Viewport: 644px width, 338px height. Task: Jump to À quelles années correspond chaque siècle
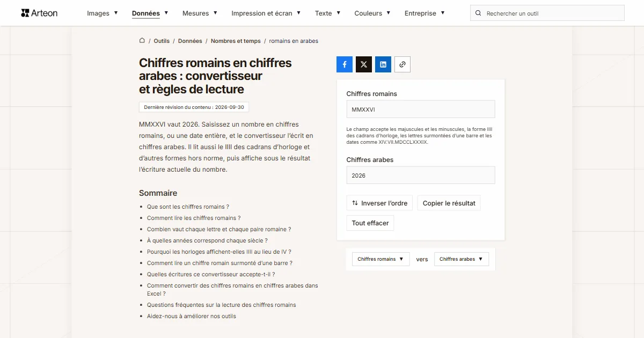(x=207, y=240)
